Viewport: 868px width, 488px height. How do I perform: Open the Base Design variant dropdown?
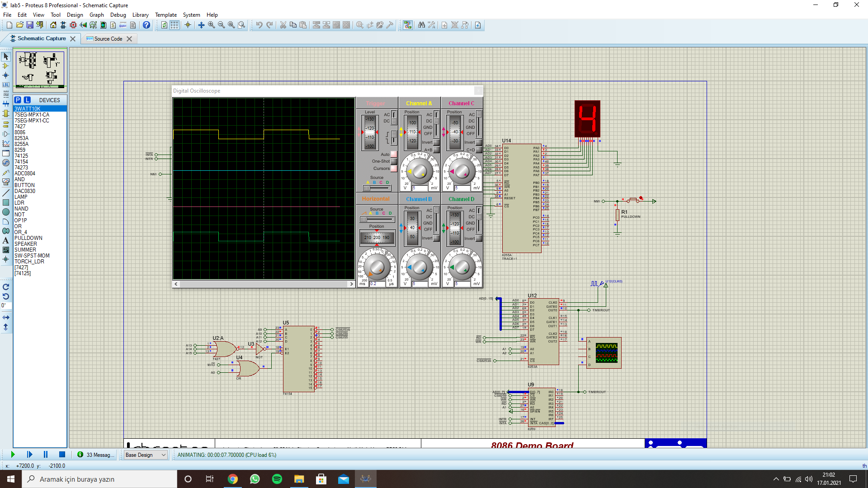pos(146,455)
